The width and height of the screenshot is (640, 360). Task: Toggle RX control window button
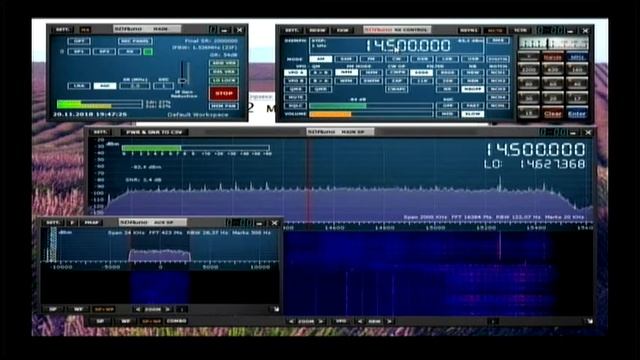[x=129, y=51]
